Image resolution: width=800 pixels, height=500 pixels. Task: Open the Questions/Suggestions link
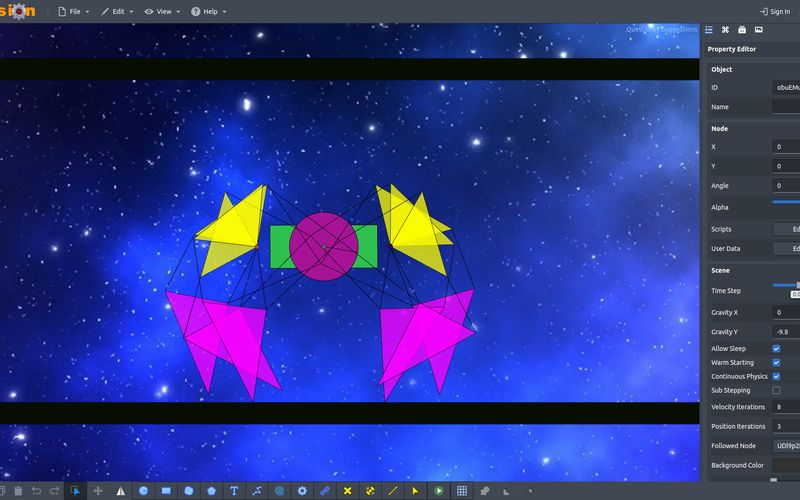661,29
